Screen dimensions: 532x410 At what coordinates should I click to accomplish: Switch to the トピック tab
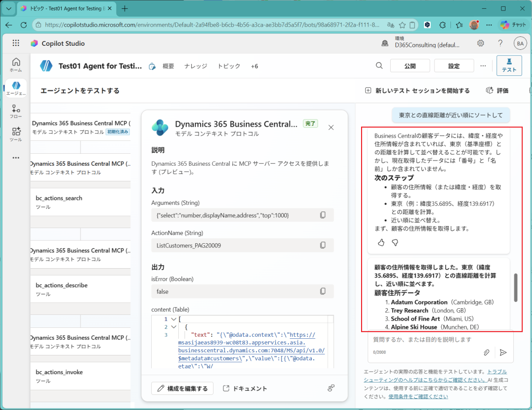pyautogui.click(x=229, y=66)
